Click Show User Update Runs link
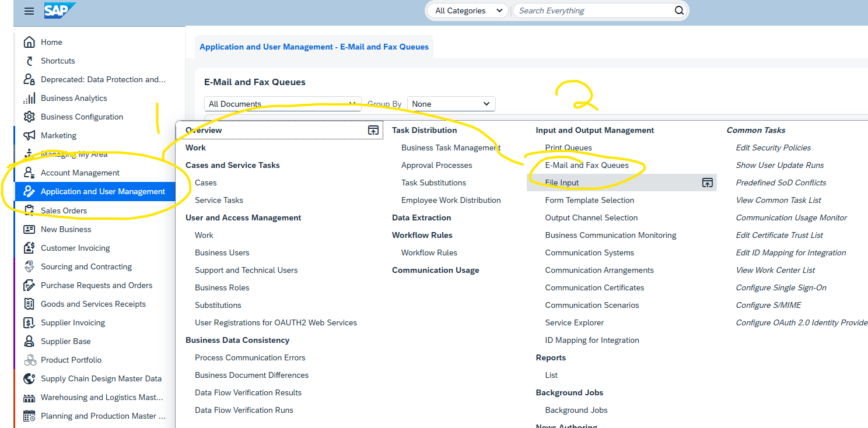 point(779,165)
